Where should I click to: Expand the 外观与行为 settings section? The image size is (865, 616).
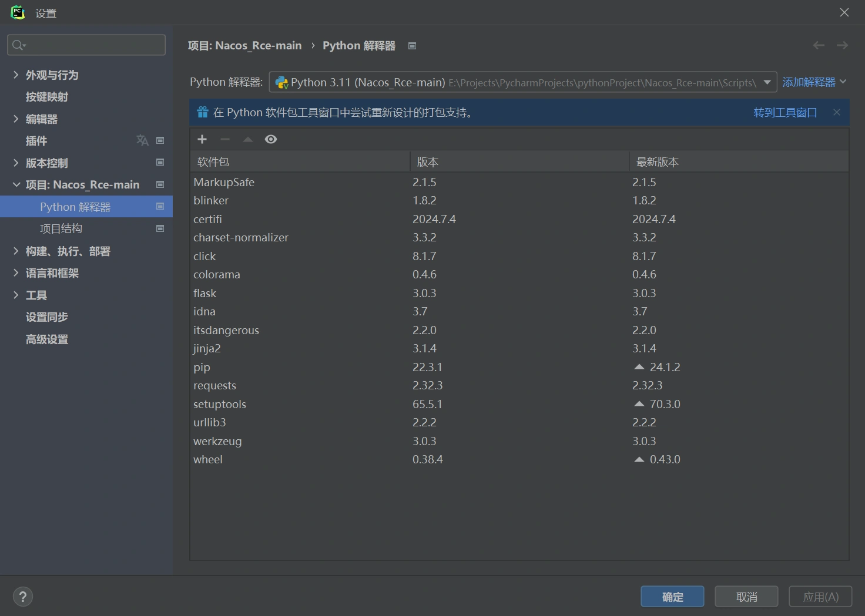tap(16, 75)
